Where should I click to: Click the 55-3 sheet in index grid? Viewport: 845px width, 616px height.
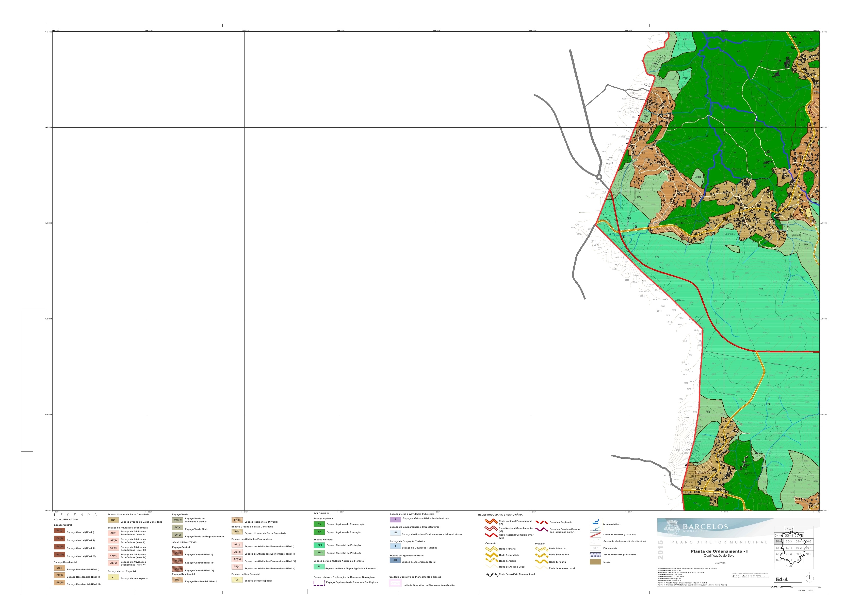789,541
